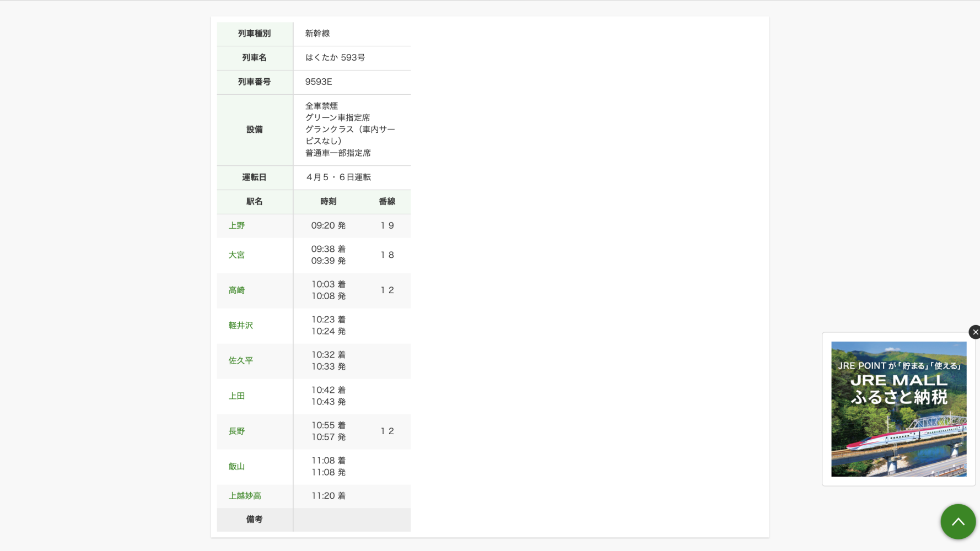Click the 駅名 column header
Image resolution: width=980 pixels, height=551 pixels.
point(255,202)
